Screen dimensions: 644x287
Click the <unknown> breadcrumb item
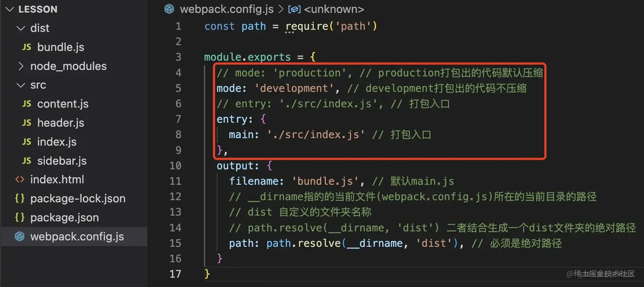point(334,9)
